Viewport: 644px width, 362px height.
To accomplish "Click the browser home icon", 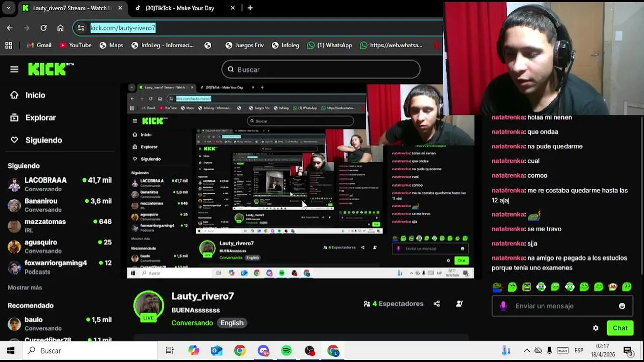I will [60, 28].
